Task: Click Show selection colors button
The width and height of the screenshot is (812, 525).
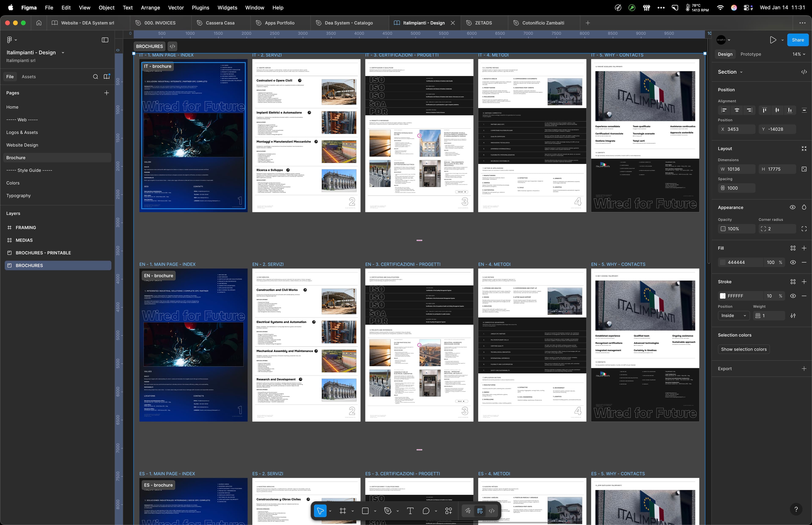Action: coord(743,349)
